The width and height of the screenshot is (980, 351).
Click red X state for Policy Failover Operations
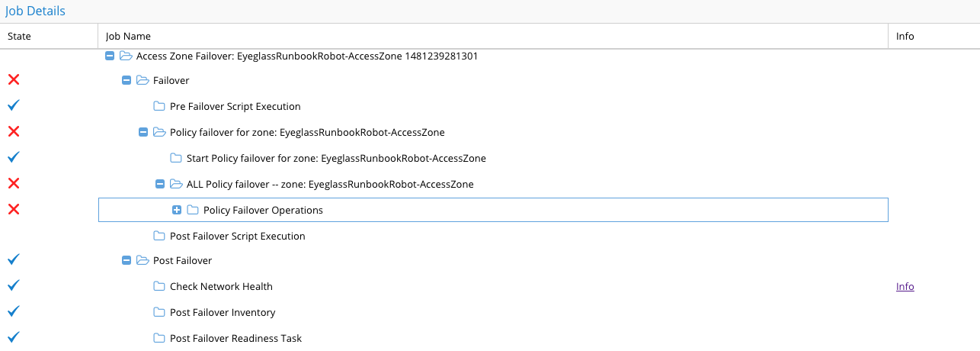(x=14, y=209)
